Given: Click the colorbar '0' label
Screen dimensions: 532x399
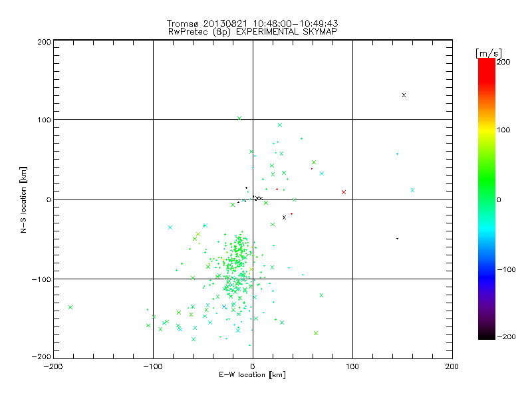Looking at the screenshot, I should point(499,199).
